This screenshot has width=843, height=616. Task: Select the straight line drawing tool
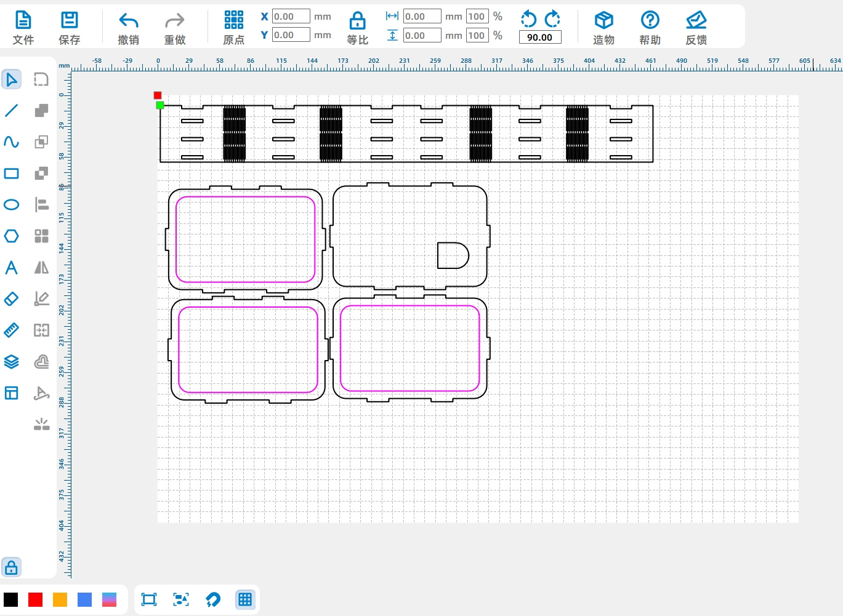12,111
